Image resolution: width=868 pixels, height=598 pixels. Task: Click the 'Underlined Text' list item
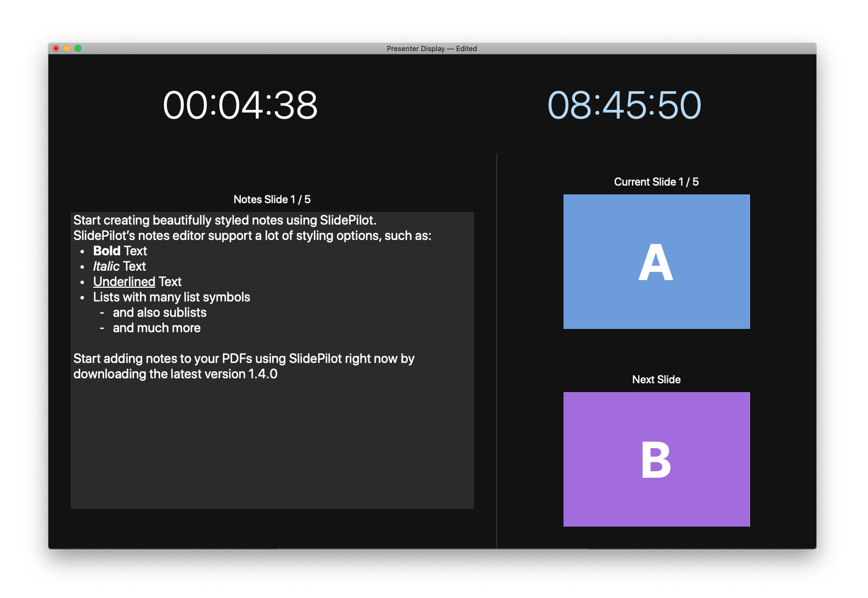point(137,282)
